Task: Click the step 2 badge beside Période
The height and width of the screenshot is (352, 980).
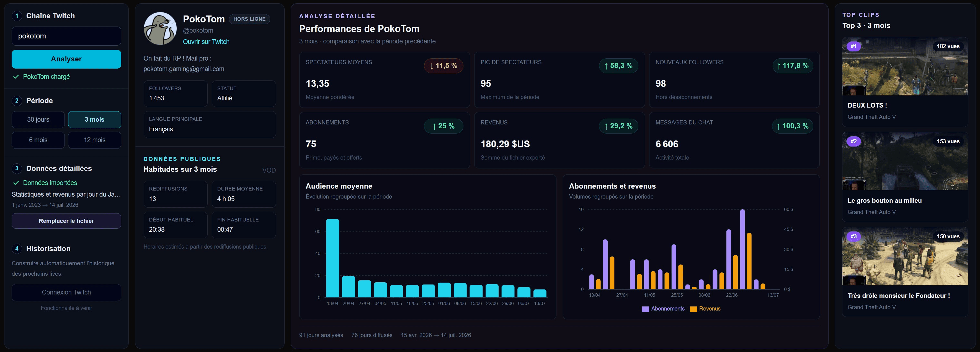Action: 17,101
